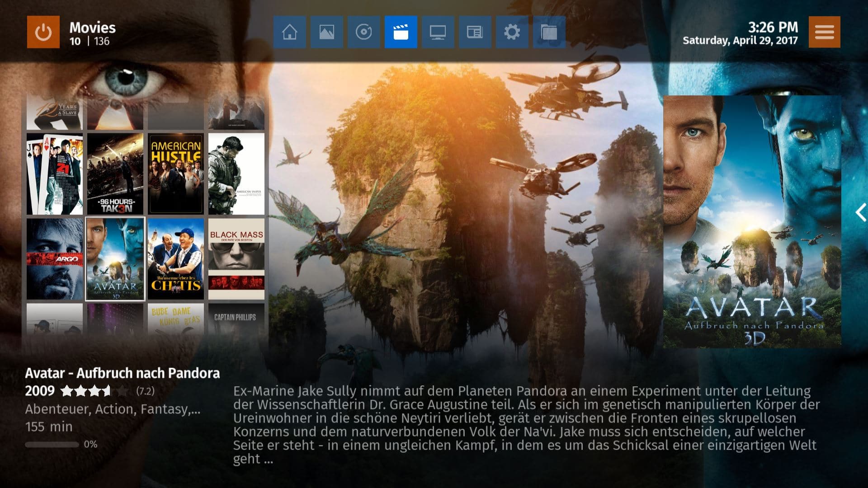868x488 pixels.
Task: Select the Argo poster
Action: (x=55, y=259)
